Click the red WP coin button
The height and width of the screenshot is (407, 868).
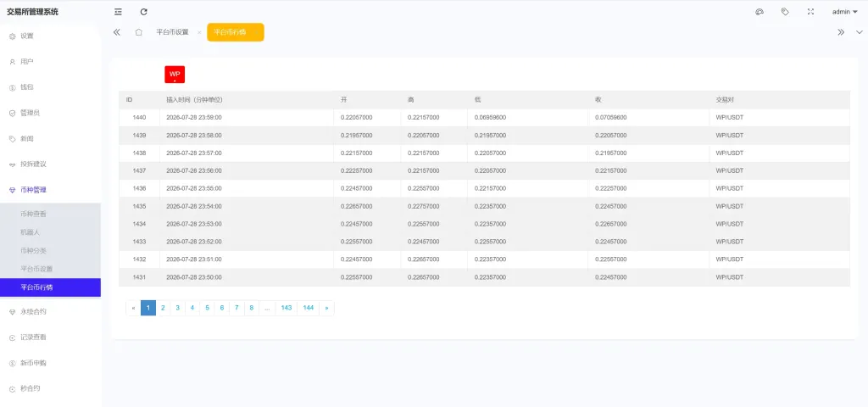(x=175, y=75)
